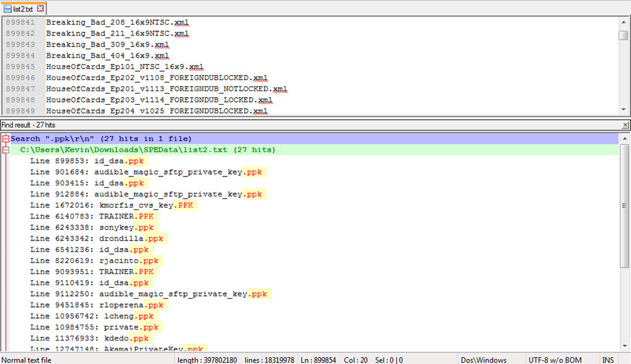Open result Line 9093951 TRAINER.PPK
Screen dimensions: 631x364
coord(92,272)
